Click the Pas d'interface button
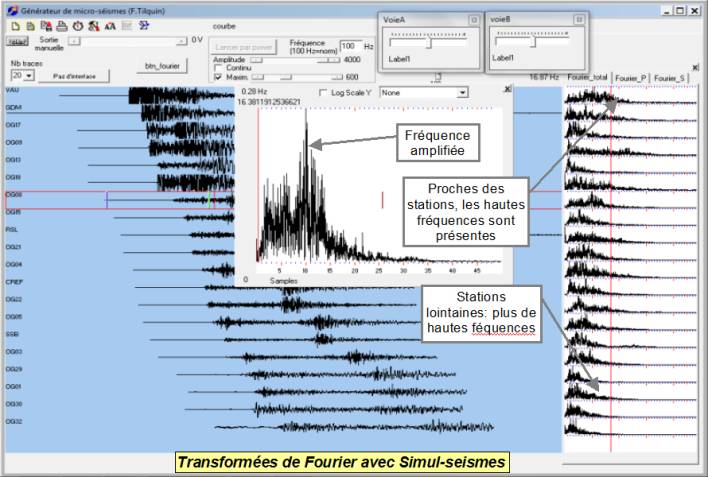 point(73,76)
